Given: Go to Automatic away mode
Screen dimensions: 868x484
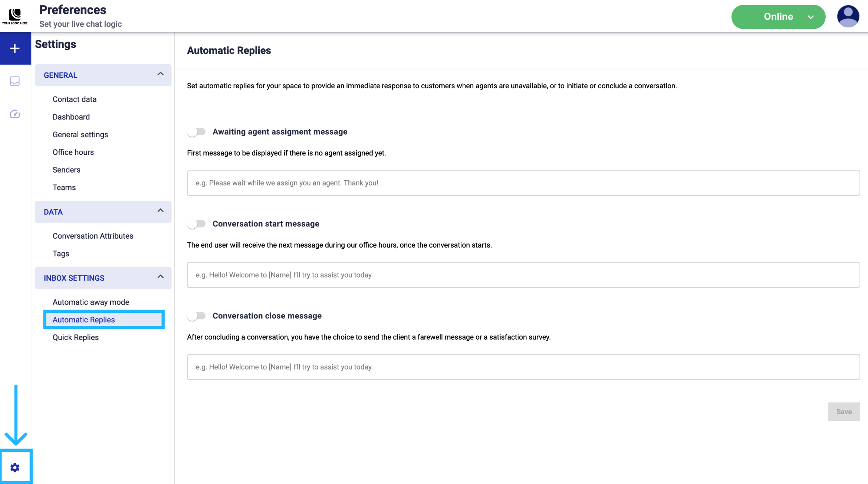Looking at the screenshot, I should point(91,302).
